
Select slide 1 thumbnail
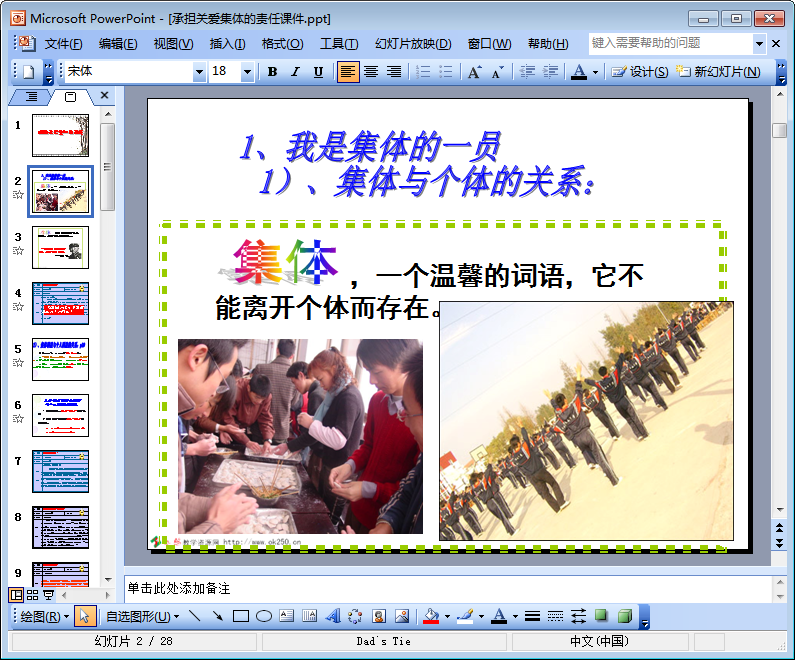(60, 135)
